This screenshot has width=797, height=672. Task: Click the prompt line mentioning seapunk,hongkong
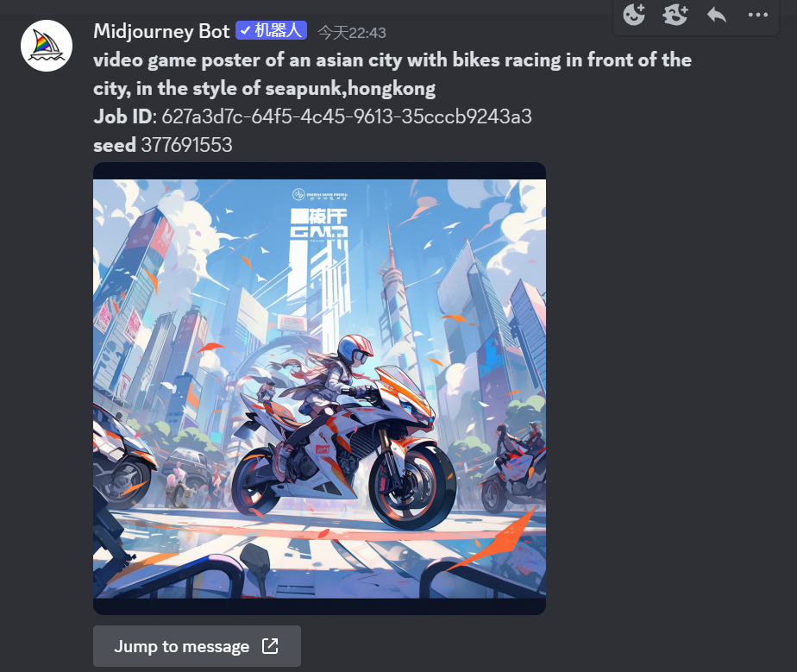point(264,89)
